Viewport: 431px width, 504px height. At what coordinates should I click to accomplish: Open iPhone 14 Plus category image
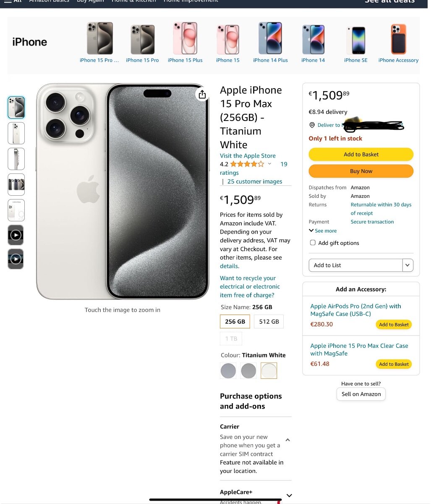(x=270, y=38)
